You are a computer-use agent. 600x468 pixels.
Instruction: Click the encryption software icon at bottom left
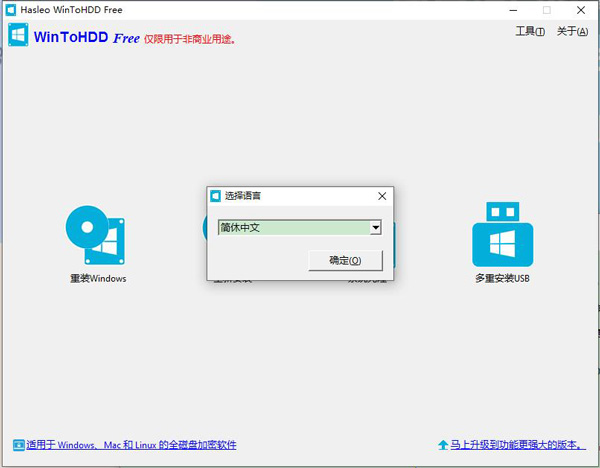click(18, 445)
